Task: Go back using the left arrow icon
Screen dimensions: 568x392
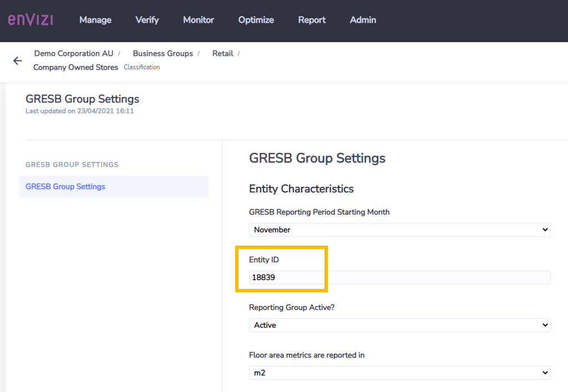Action: pyautogui.click(x=17, y=60)
